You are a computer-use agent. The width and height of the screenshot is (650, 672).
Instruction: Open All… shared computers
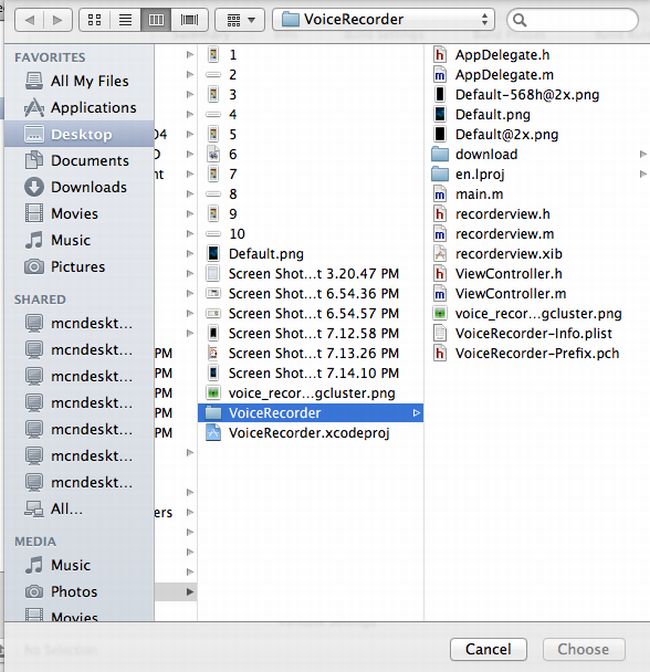[x=79, y=509]
